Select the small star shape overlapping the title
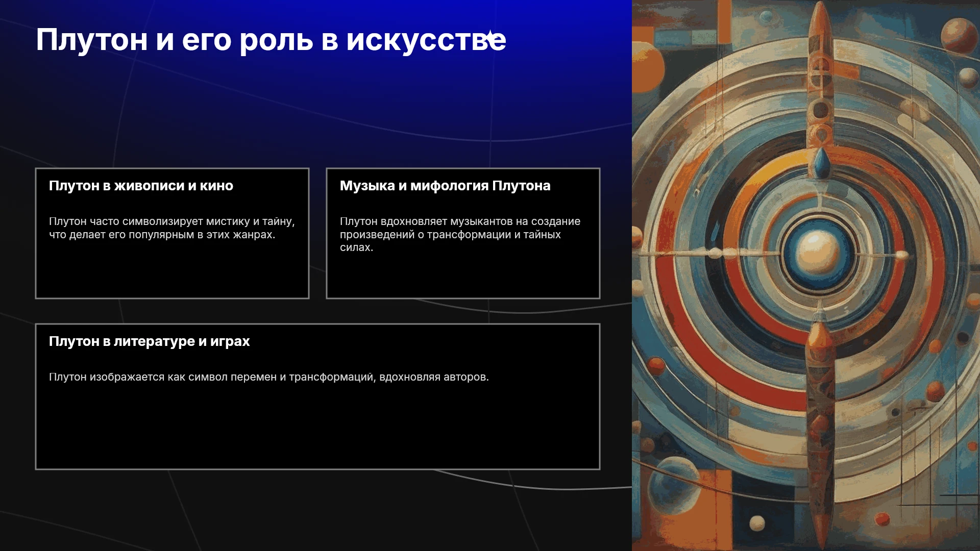Screen dimensions: 980x551 click(490, 36)
